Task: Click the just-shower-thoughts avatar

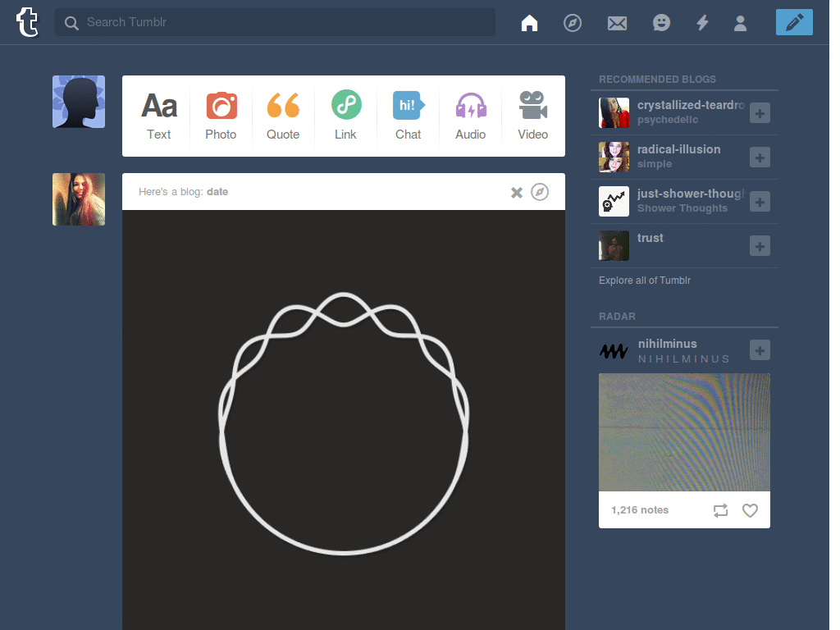Action: [614, 202]
